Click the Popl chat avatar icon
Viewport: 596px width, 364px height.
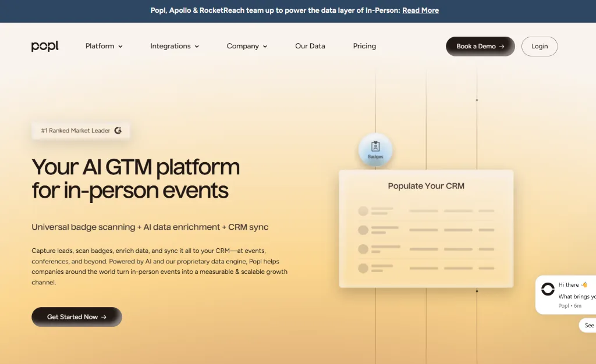[x=548, y=289]
